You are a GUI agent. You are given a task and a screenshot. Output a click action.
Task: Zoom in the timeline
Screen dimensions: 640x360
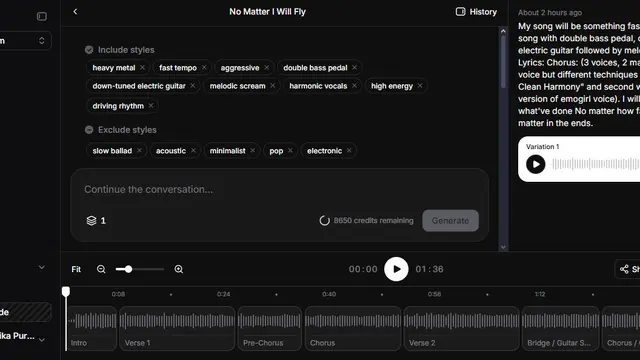coord(179,269)
